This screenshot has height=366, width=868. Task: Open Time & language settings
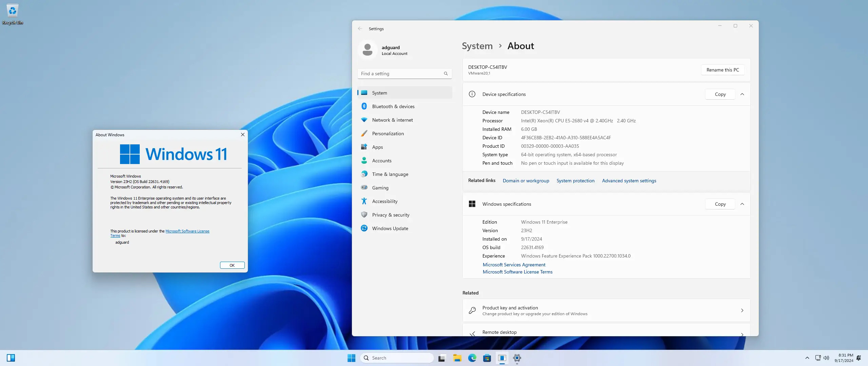point(390,174)
